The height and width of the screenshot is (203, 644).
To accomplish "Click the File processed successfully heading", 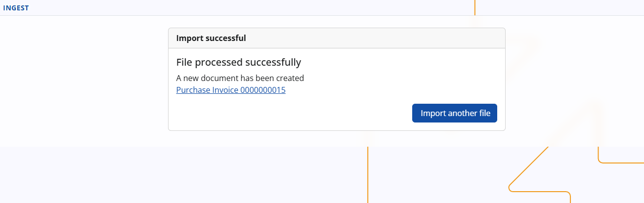I will 238,63.
